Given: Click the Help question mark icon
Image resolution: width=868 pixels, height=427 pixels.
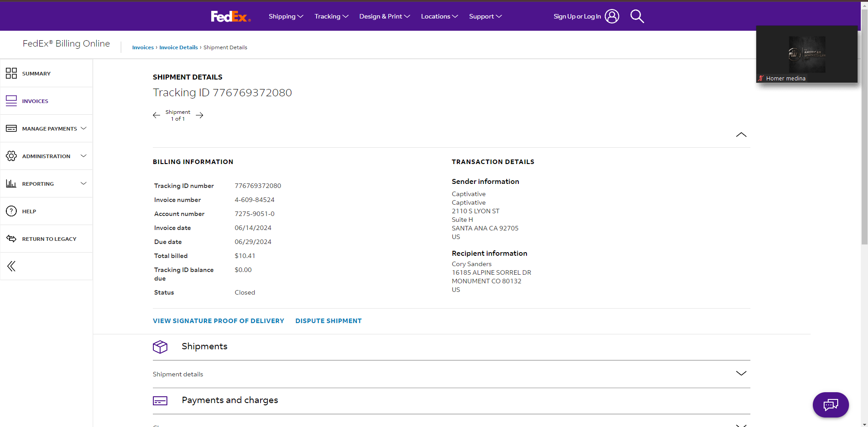Looking at the screenshot, I should [11, 211].
